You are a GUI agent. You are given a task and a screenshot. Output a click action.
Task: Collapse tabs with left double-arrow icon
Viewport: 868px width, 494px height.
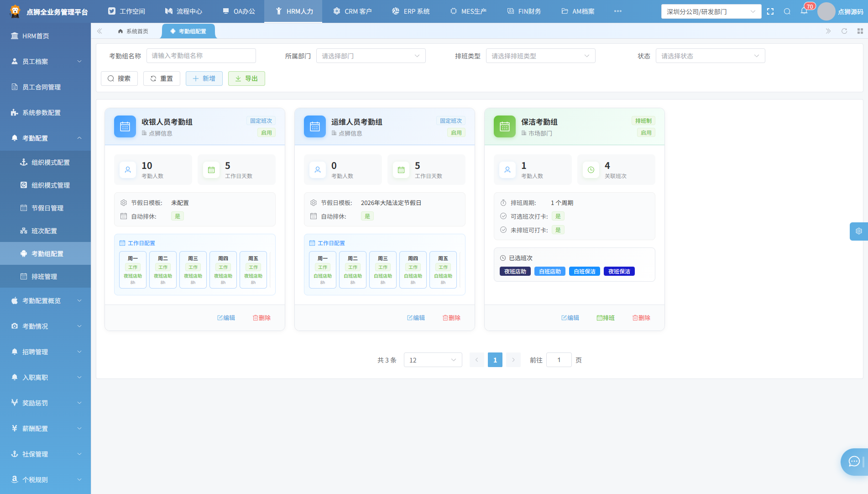(99, 31)
